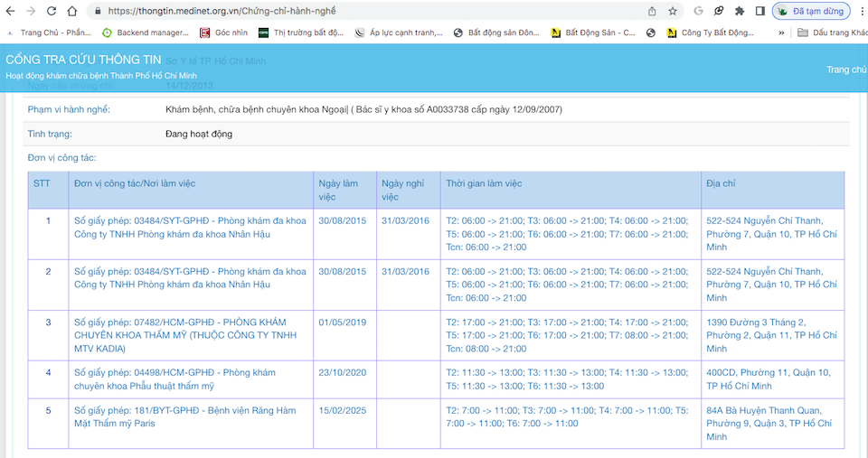Screen dimensions: 868x458
Task: Click the paused profile button "Đã tạm dừng"
Action: 811,11
